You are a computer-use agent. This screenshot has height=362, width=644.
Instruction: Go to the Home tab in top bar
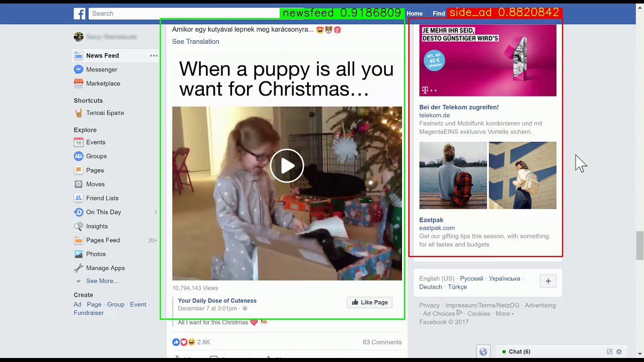point(415,14)
